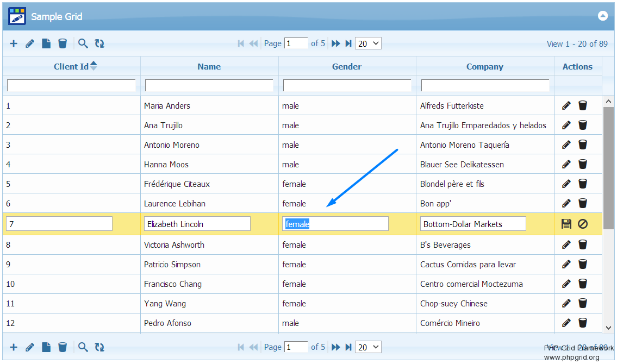Sort by the Company column header
Image resolution: width=617 pixels, height=364 pixels.
484,67
